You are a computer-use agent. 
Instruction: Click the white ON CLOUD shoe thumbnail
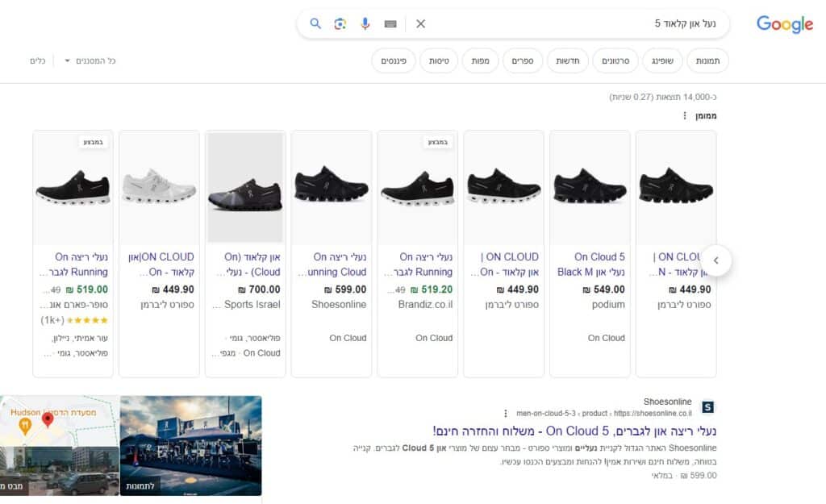159,187
